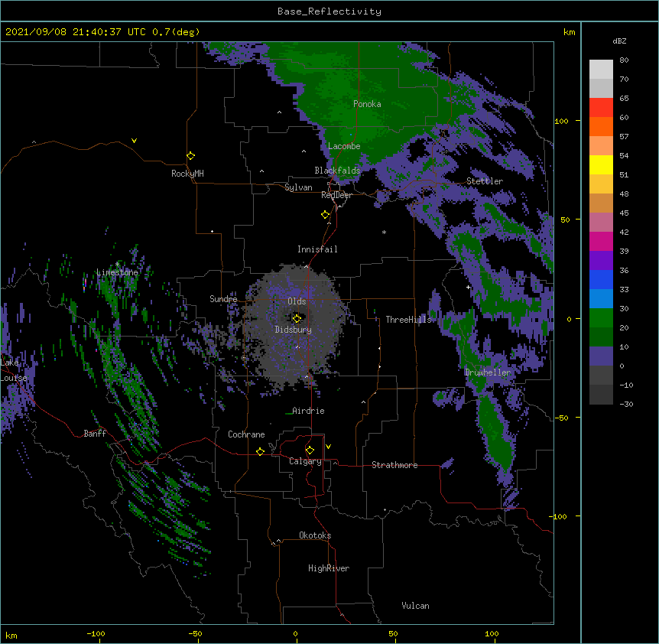Pick the violet 36-39 dBZ legend swatch

tap(601, 261)
